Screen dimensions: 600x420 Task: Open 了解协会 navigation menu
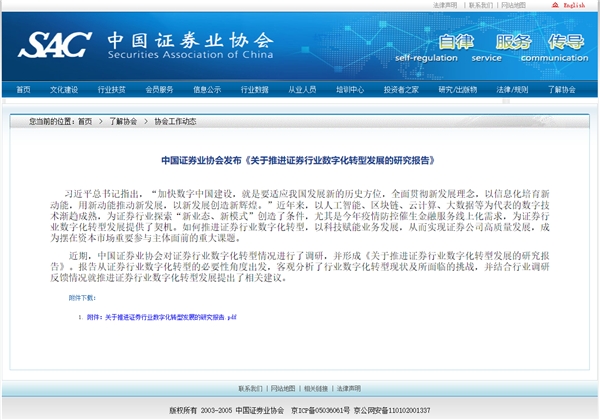(562, 90)
